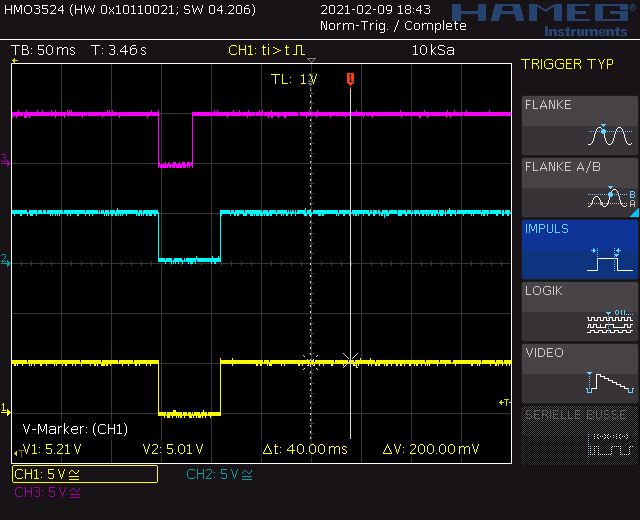
Task: Select the CH2: 5 V channel label
Action: [219, 474]
